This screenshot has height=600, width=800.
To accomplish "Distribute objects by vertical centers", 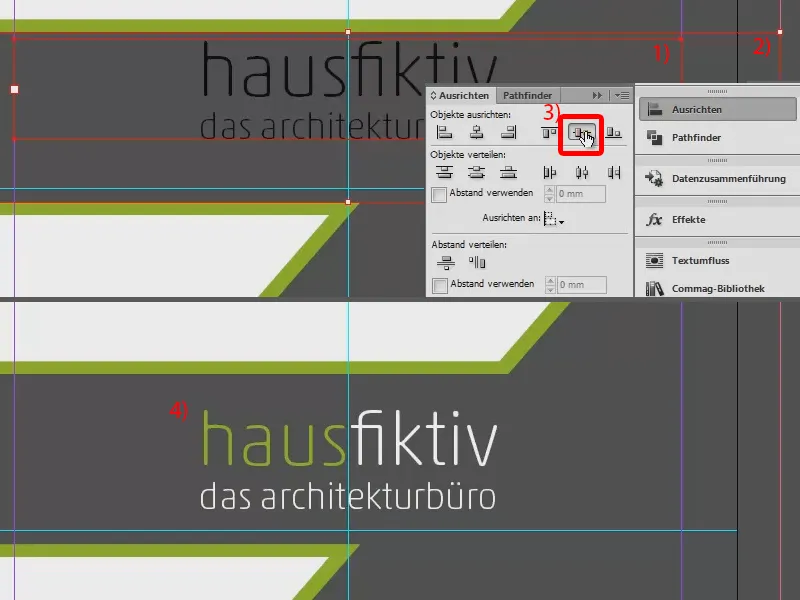I will coord(477,172).
